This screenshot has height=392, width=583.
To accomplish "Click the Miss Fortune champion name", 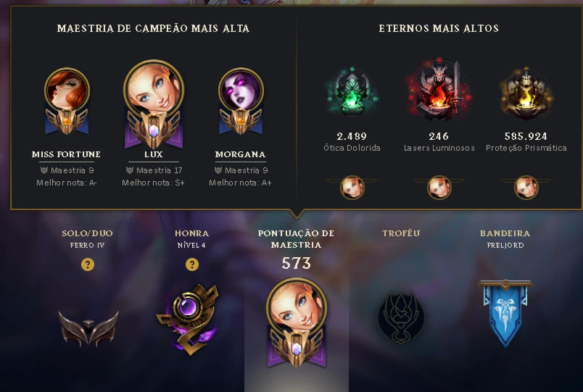I will (66, 154).
